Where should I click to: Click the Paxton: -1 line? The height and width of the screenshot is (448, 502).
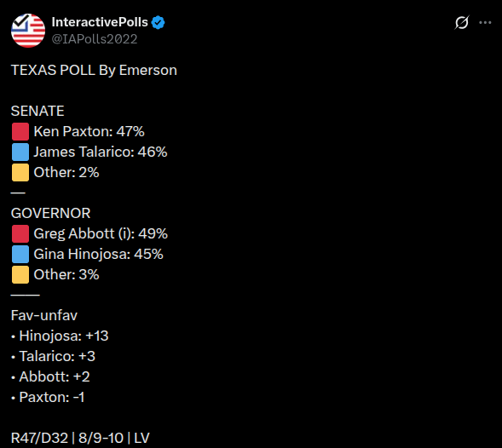[x=48, y=397]
